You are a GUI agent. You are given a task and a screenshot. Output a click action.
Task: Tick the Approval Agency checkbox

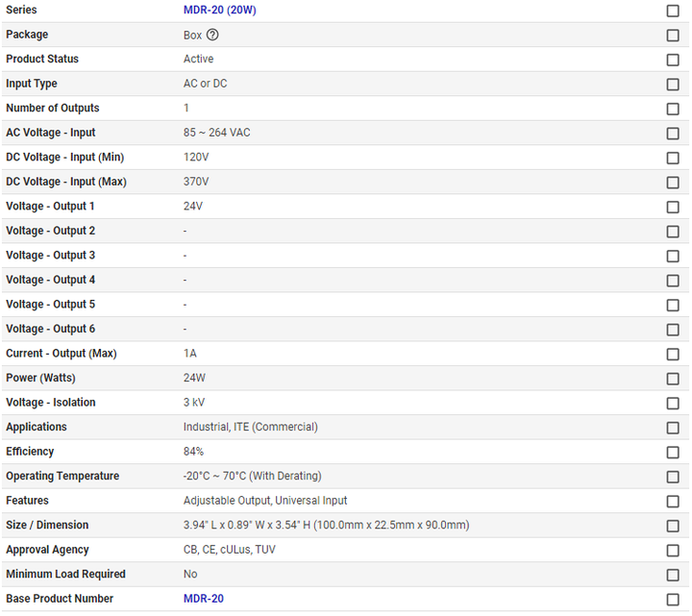pos(673,551)
